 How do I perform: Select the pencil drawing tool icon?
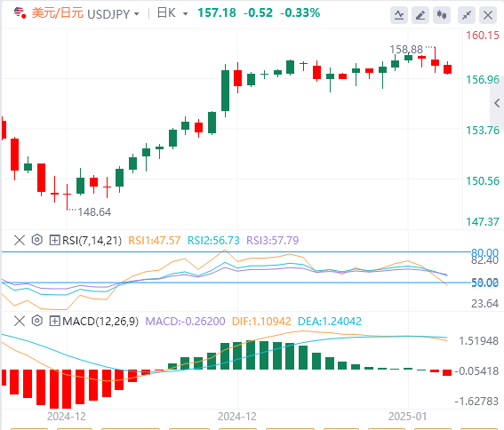[x=420, y=15]
